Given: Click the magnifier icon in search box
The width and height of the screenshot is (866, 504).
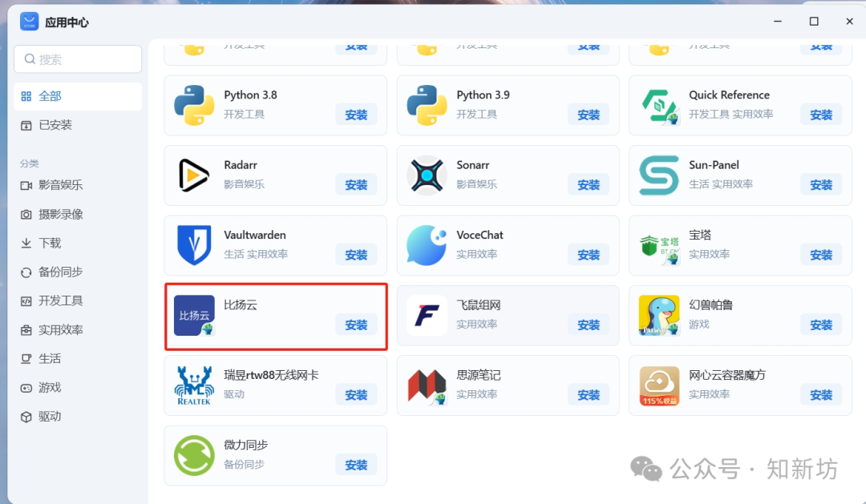Looking at the screenshot, I should click(30, 59).
